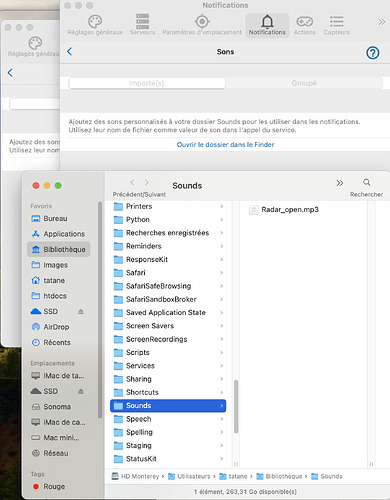Go back with the blue chevron next to Sons
Viewport: 390px width, 500px height.
pos(69,52)
